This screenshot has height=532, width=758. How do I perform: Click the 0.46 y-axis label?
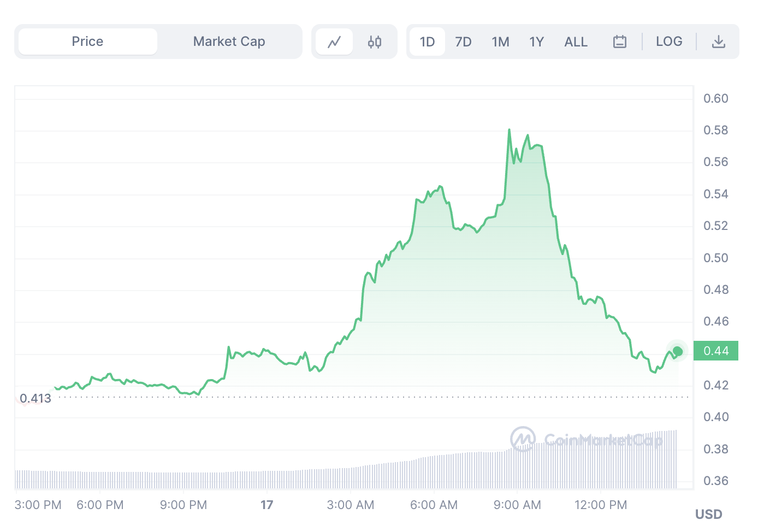point(715,321)
